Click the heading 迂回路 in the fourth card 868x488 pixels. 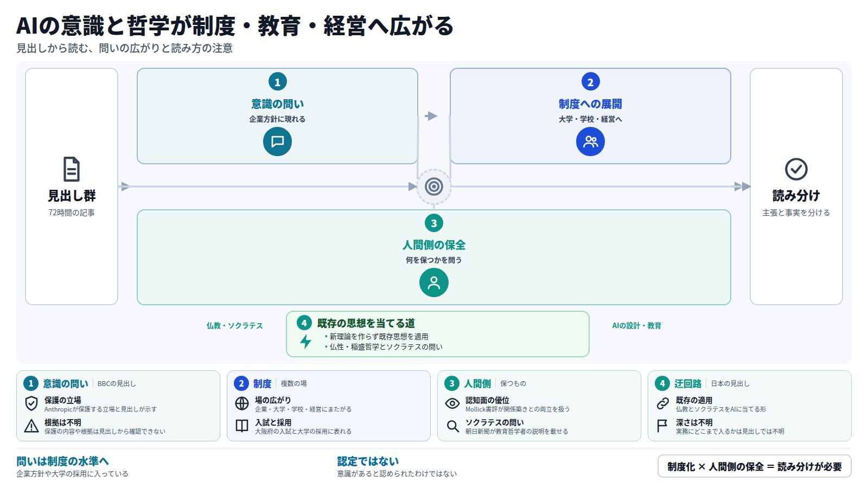point(688,383)
